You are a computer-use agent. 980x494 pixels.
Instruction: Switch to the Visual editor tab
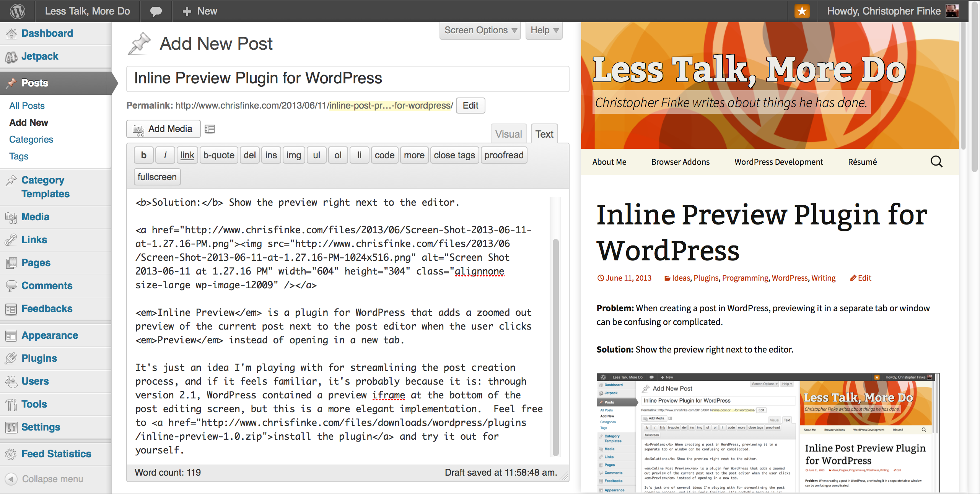509,134
